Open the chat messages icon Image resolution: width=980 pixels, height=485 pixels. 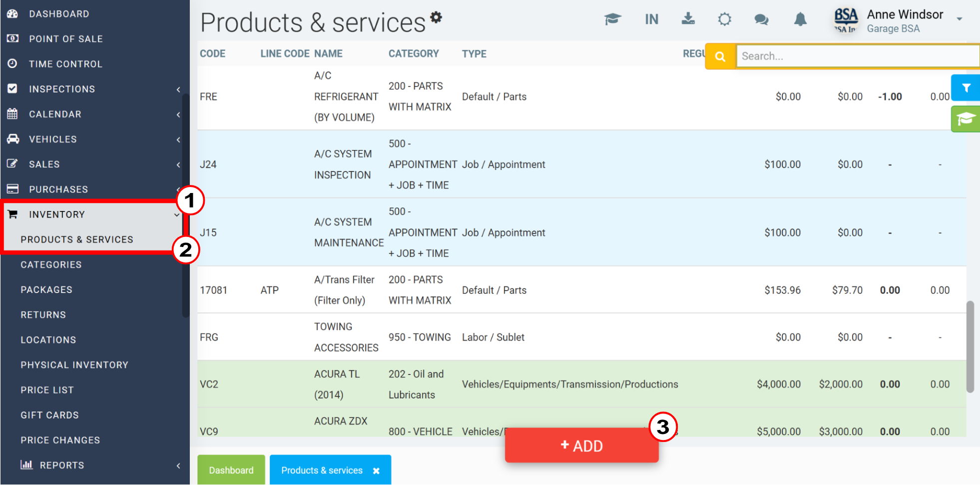tap(761, 19)
